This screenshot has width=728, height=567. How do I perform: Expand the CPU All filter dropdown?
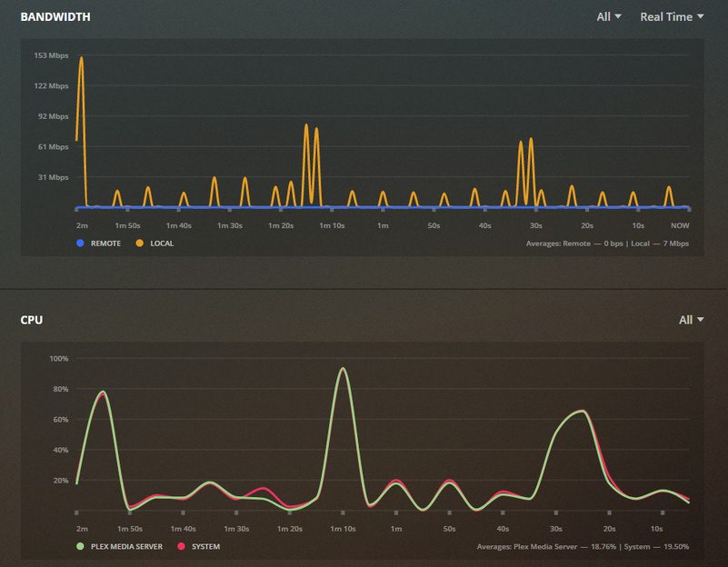(691, 320)
